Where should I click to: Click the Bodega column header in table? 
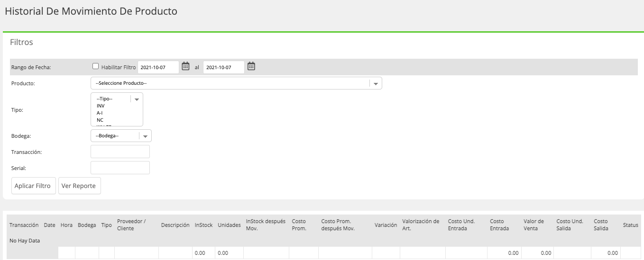[87, 225]
